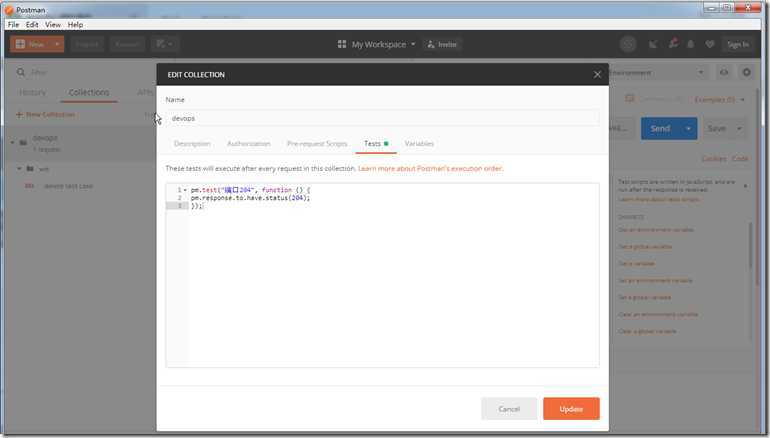Viewport: 770px width, 438px height.
Task: Switch to the History sidebar tab
Action: click(32, 92)
